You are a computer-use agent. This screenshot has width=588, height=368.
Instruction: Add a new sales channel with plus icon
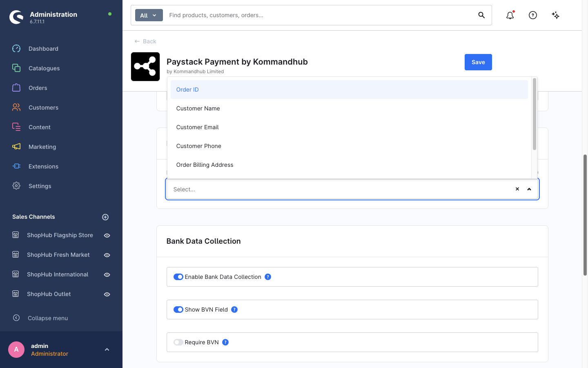105,217
